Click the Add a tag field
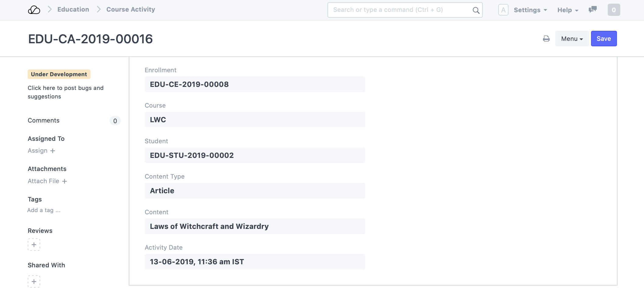644x292 pixels. [44, 210]
